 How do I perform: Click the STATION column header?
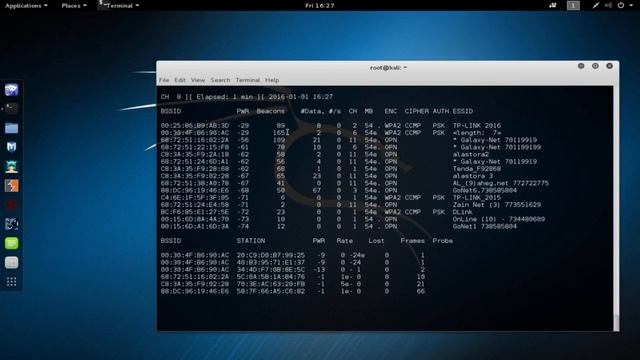pos(251,241)
